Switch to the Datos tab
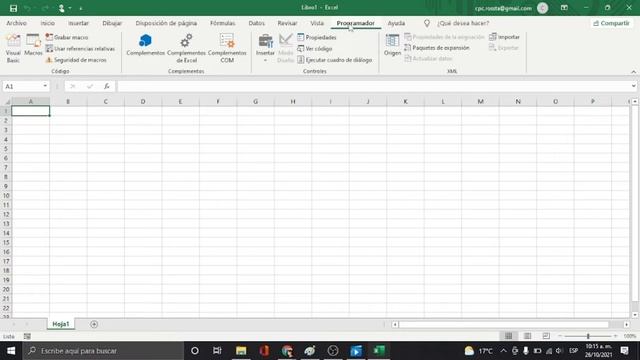 (256, 23)
